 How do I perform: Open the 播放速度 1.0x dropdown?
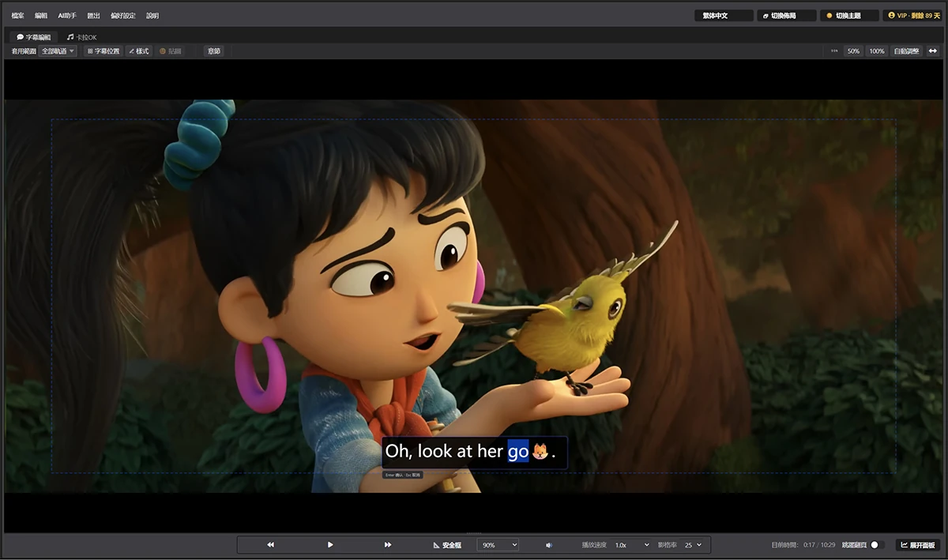[x=632, y=545]
